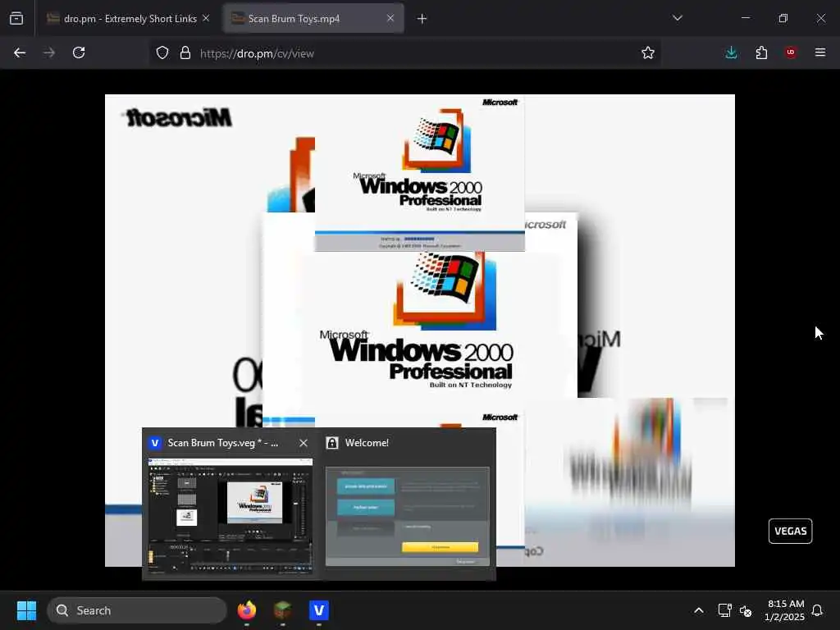This screenshot has height=630, width=840.
Task: Open the Minecraft block taskbar icon
Action: 283,610
